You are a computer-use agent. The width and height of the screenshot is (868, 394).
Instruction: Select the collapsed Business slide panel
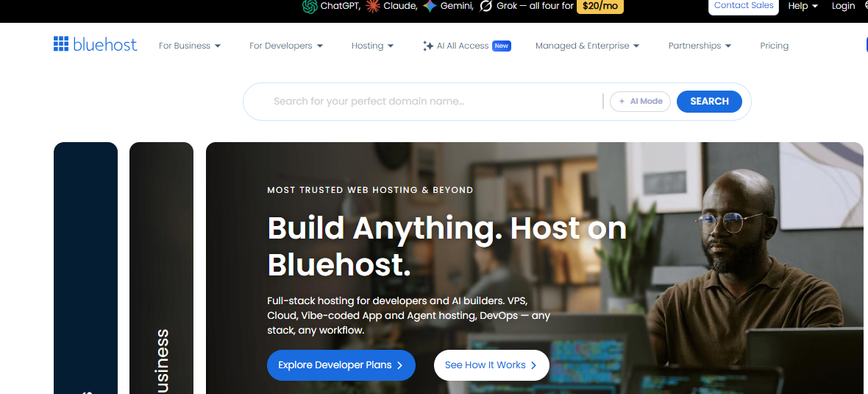coord(161,267)
